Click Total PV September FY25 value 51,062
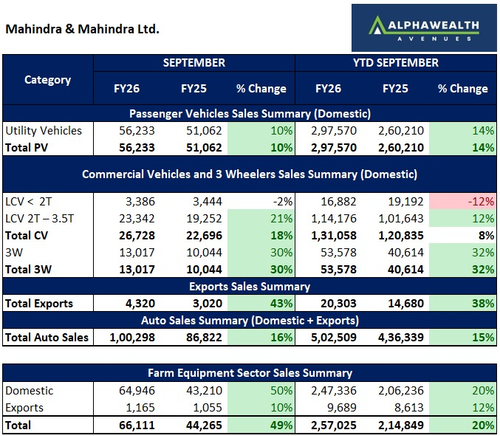500x436 pixels. tap(204, 148)
